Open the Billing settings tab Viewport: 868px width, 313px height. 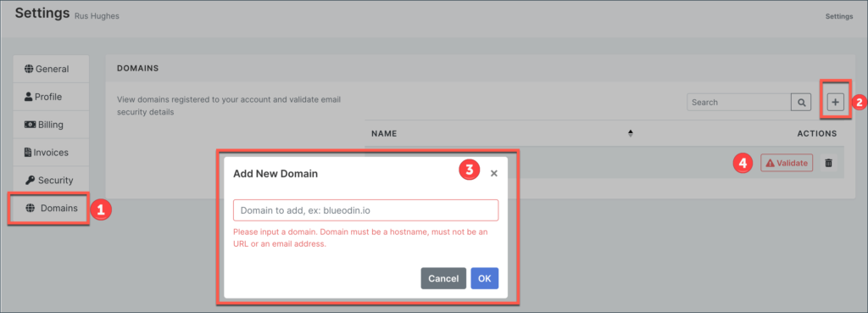(51, 125)
